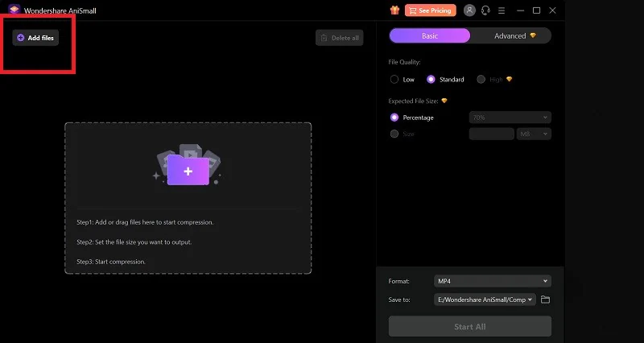644x343 pixels.
Task: Open the gift box offer icon
Action: (394, 10)
